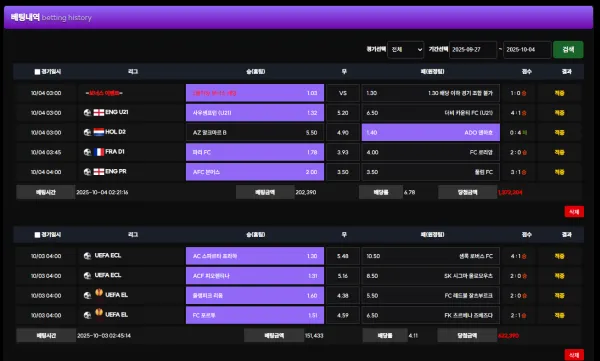
Task: Click the soccer ball icon in last UEFA EL row
Action: (x=87, y=315)
